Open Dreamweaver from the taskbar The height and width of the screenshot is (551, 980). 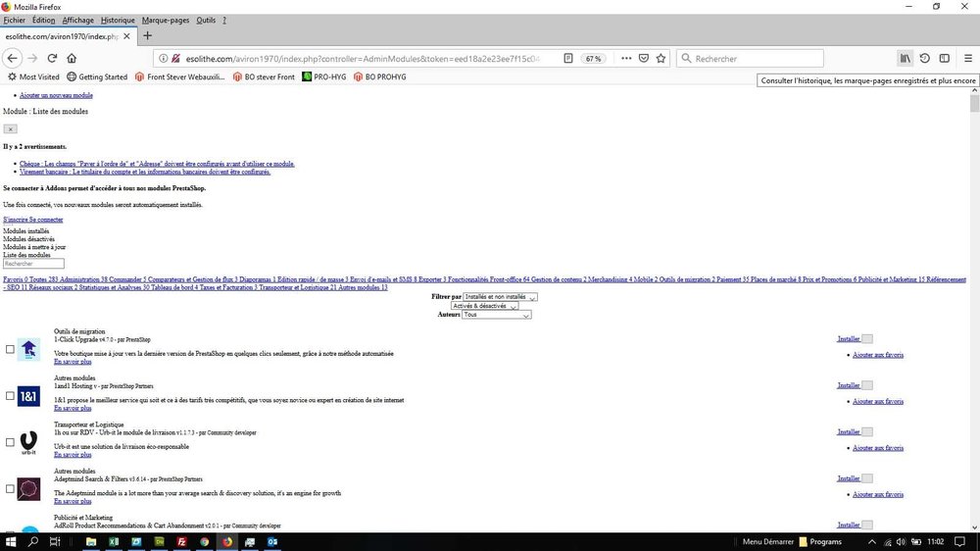click(160, 541)
